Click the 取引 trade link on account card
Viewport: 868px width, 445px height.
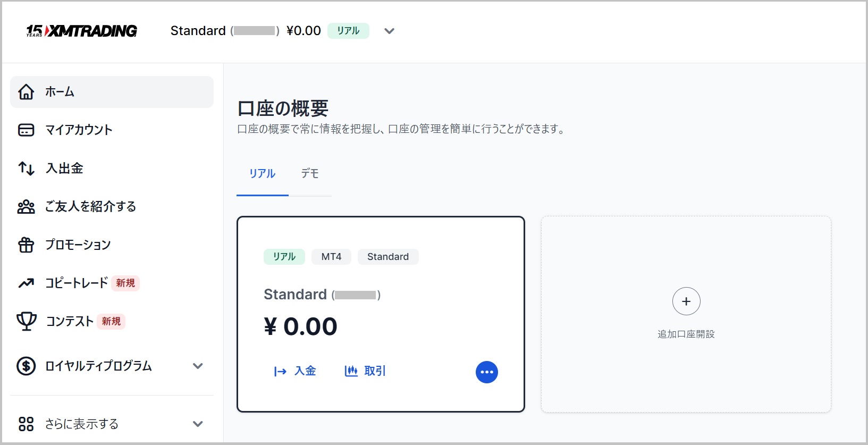[x=365, y=371]
